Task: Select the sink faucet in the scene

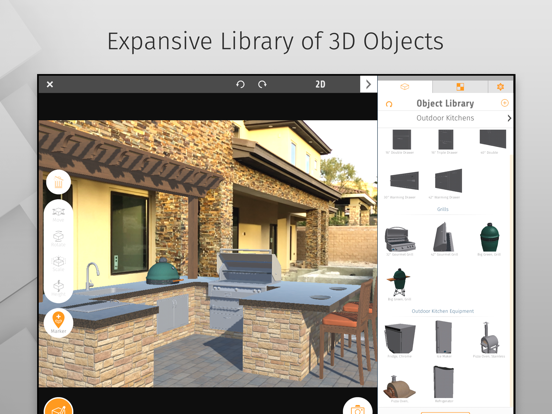Action: 92,275
